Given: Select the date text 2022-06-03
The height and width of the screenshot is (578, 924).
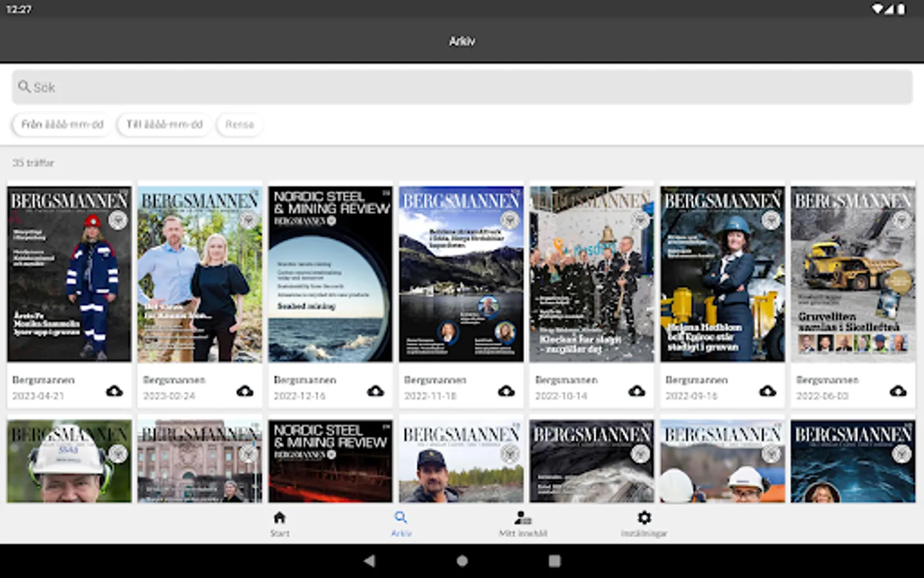Looking at the screenshot, I should coord(823,396).
